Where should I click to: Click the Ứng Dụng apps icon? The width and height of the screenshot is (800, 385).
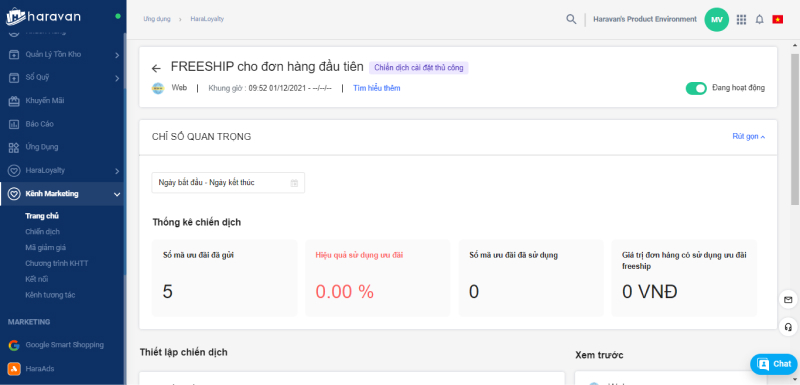[x=14, y=147]
